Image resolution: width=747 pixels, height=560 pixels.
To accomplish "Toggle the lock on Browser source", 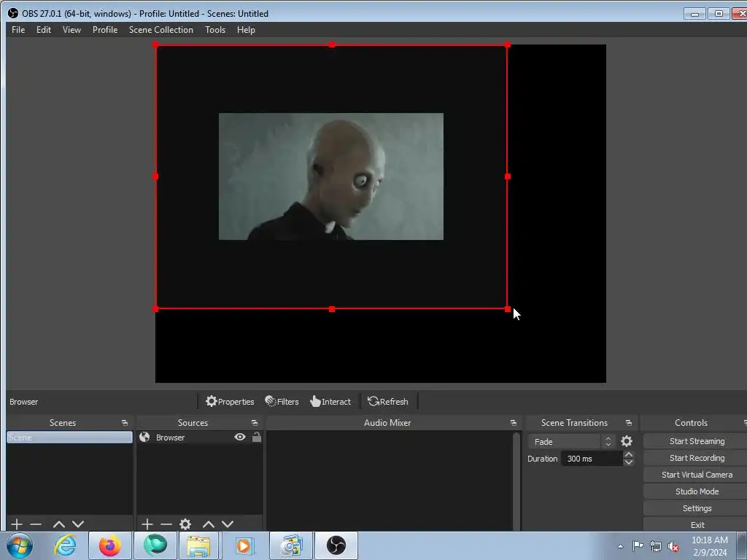I will tap(257, 437).
